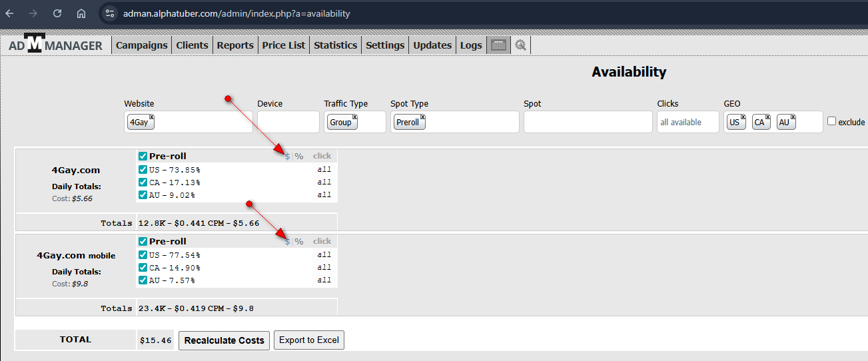This screenshot has width=868, height=361.
Task: Uncheck AU 7.57% checkbox
Action: (143, 280)
